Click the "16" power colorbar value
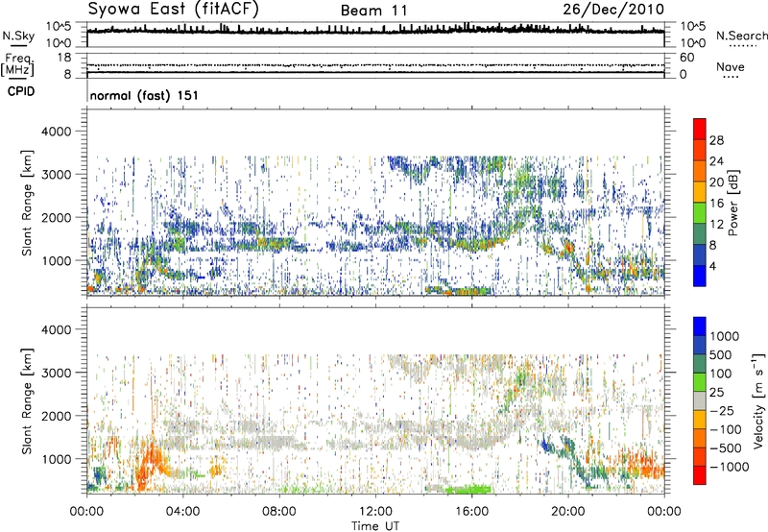Viewport: 768px width, 532px height. click(716, 204)
